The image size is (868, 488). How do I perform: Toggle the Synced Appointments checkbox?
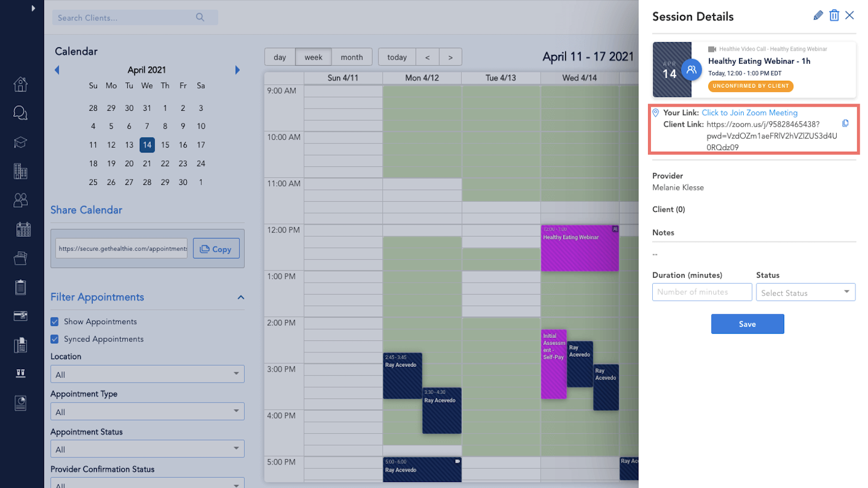[x=55, y=339]
